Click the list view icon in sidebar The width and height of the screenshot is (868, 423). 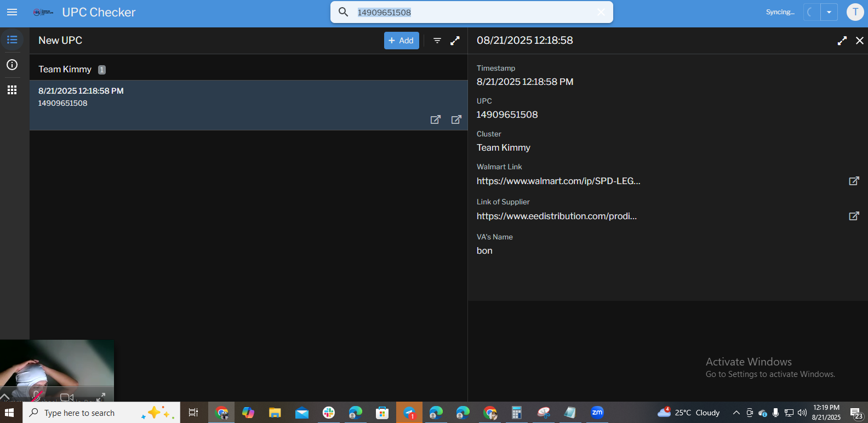tap(12, 40)
